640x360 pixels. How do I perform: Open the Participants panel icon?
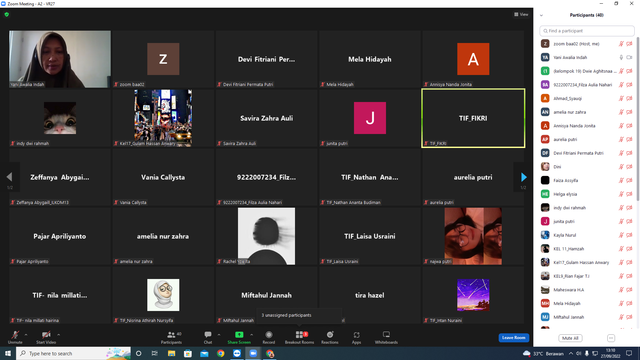coord(171,335)
